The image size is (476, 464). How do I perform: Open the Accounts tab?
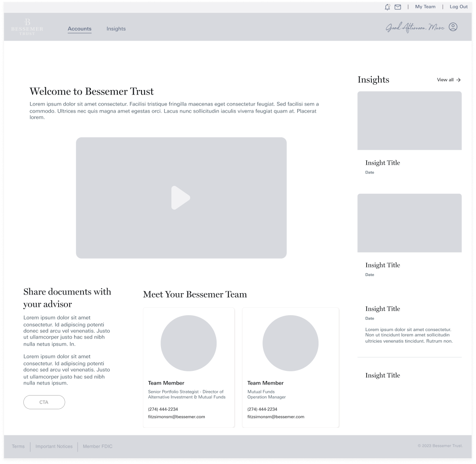(x=79, y=29)
